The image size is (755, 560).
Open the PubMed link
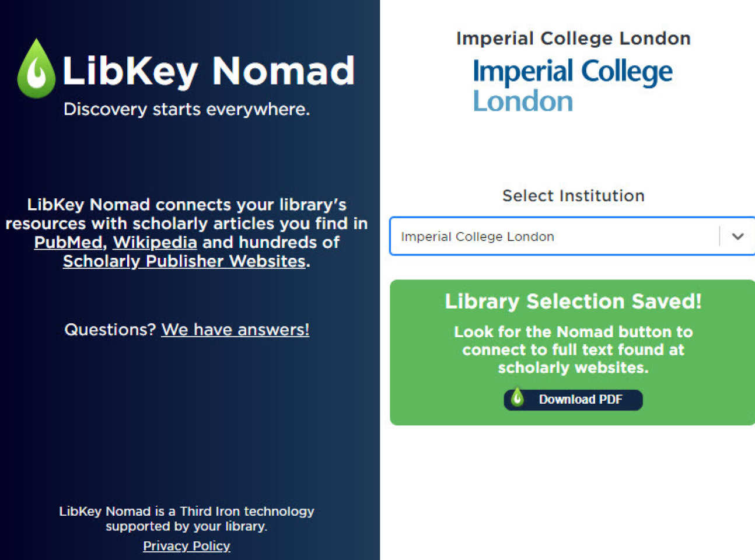tap(68, 242)
